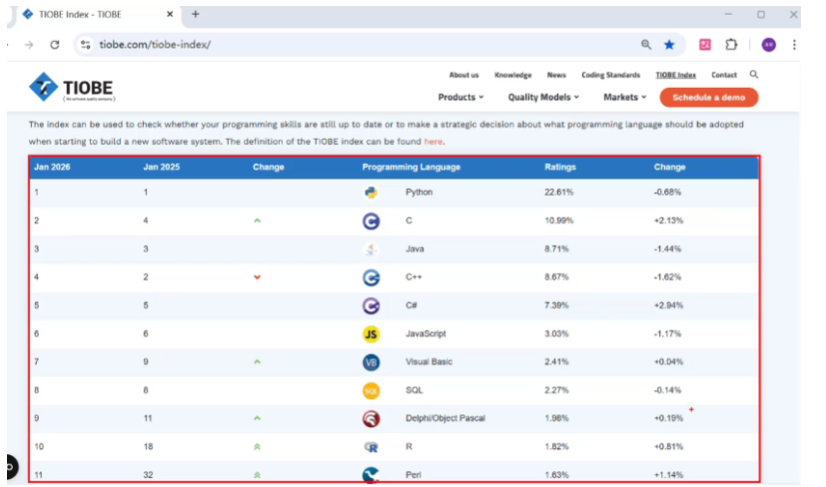Click the Python logo icon
The image size is (826, 487).
pyautogui.click(x=371, y=192)
